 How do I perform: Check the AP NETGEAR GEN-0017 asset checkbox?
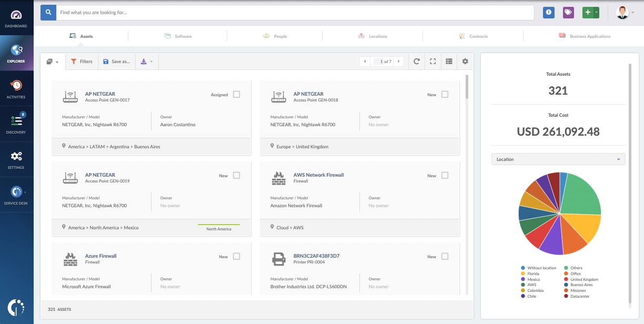pos(236,94)
